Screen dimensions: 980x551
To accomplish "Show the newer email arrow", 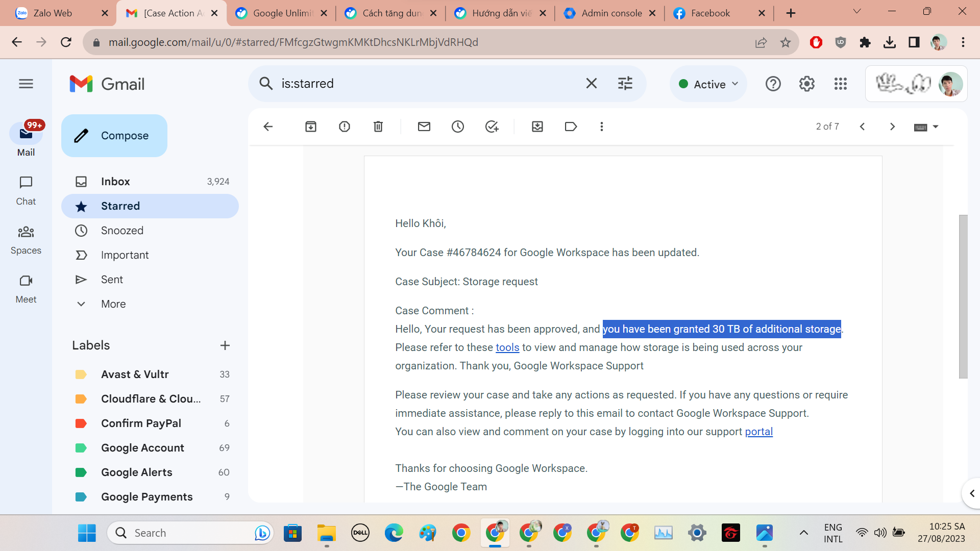I will [x=862, y=127].
